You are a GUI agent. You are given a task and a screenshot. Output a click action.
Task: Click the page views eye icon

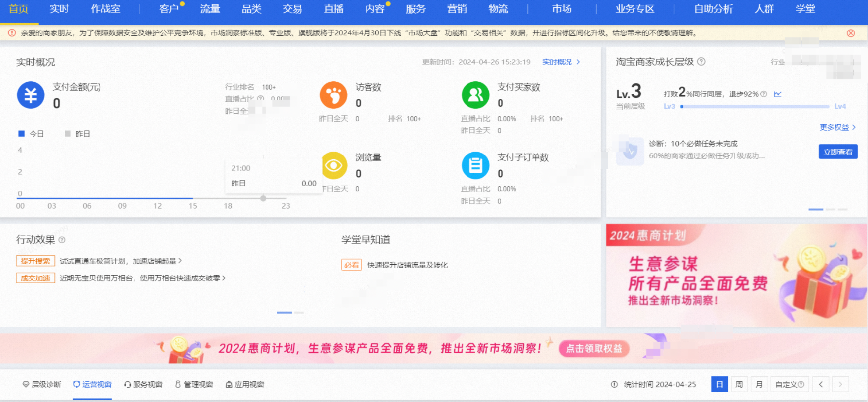(334, 165)
